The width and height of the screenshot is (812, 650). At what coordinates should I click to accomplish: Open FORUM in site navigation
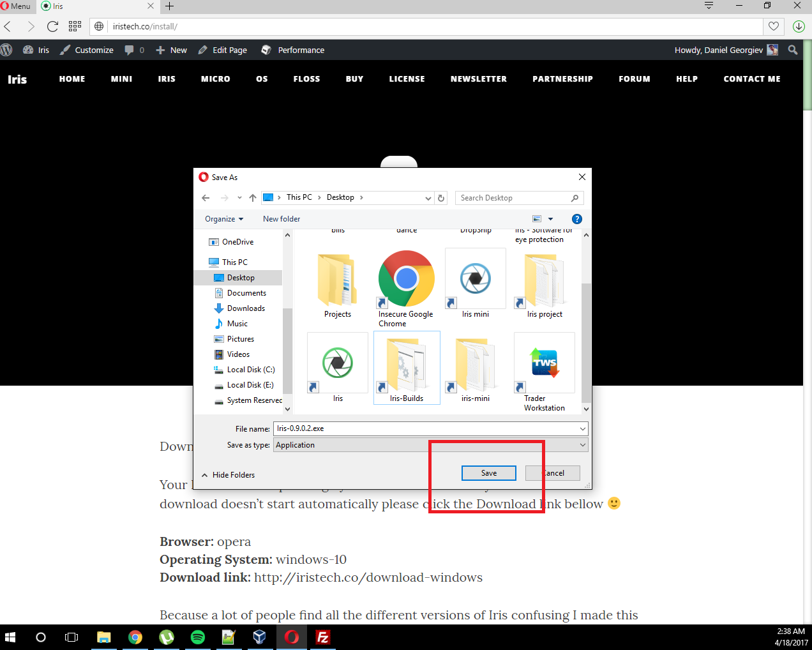click(635, 79)
